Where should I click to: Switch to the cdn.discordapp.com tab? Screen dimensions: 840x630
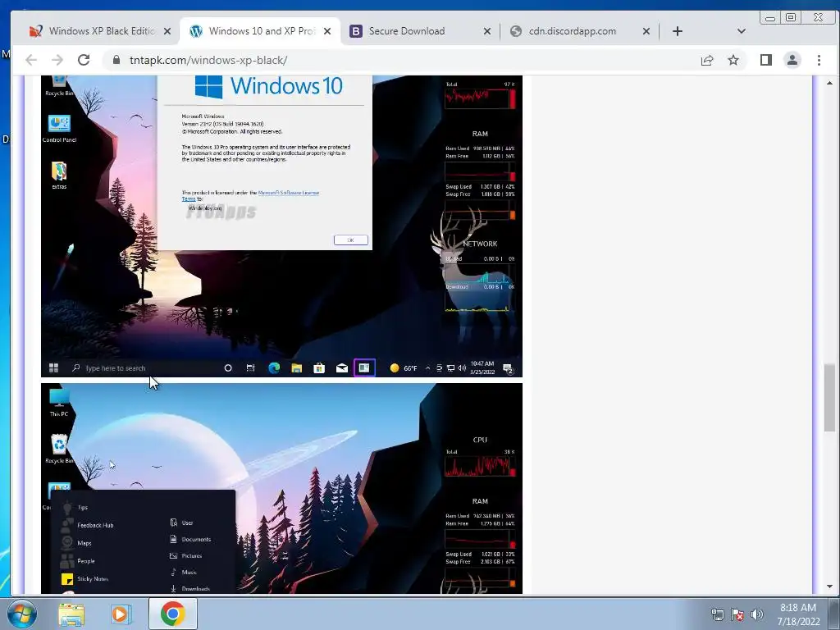point(578,31)
